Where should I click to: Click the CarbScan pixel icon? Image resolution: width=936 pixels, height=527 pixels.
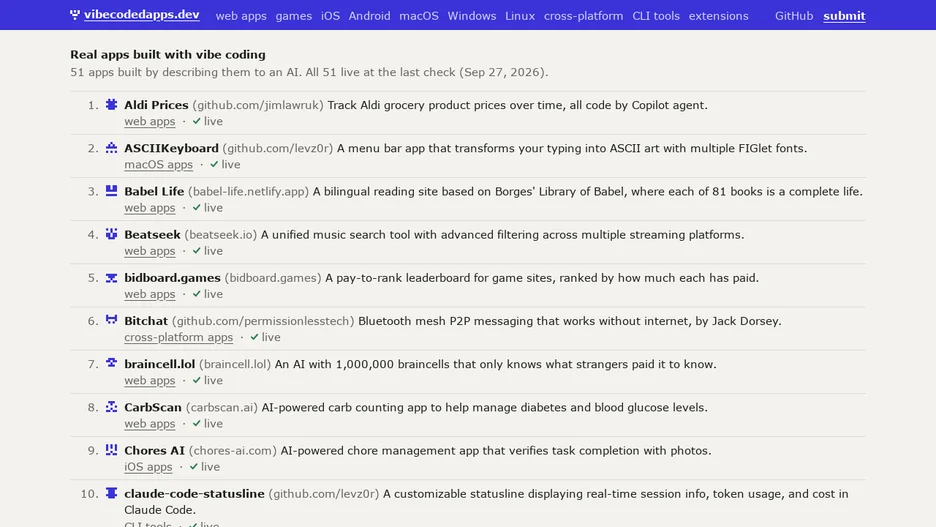click(112, 406)
